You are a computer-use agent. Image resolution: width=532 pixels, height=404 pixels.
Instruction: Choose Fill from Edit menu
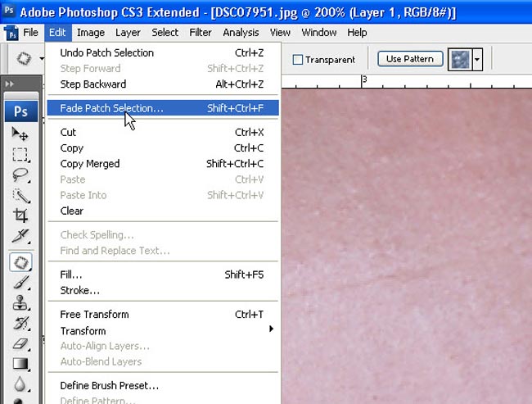click(x=163, y=275)
